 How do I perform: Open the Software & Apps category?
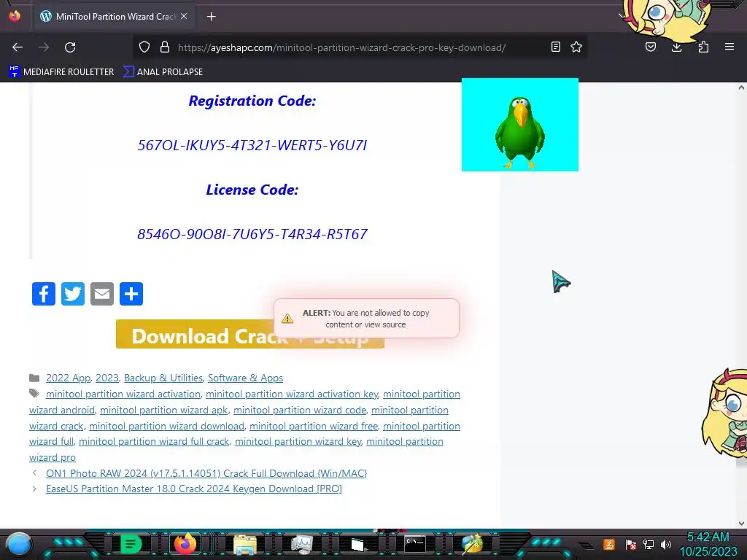tap(245, 378)
